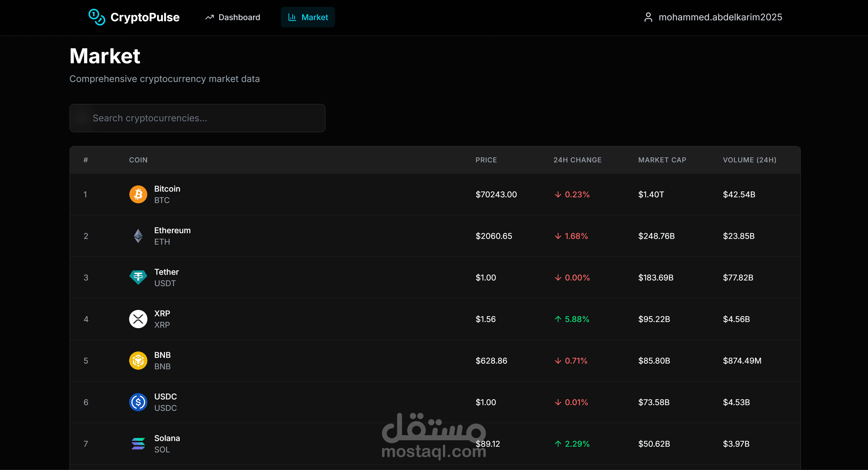
Task: Focus the Search cryptocurrencies field
Action: pos(197,118)
